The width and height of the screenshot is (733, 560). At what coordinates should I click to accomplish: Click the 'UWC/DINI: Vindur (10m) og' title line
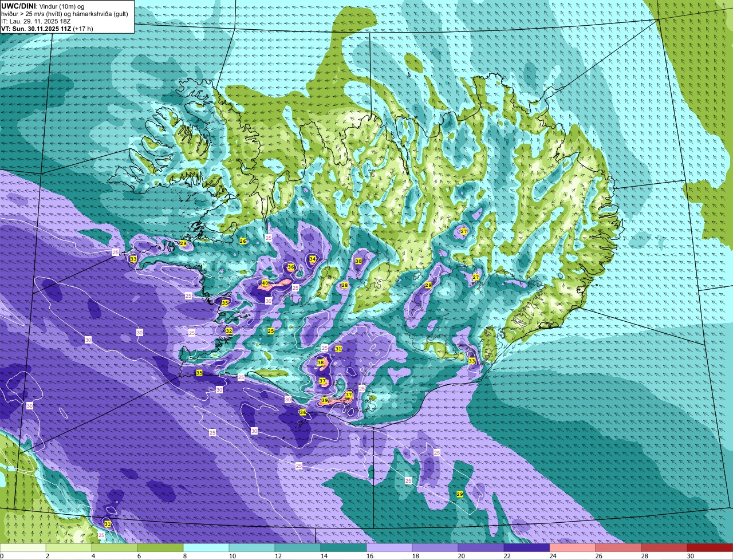[43, 6]
